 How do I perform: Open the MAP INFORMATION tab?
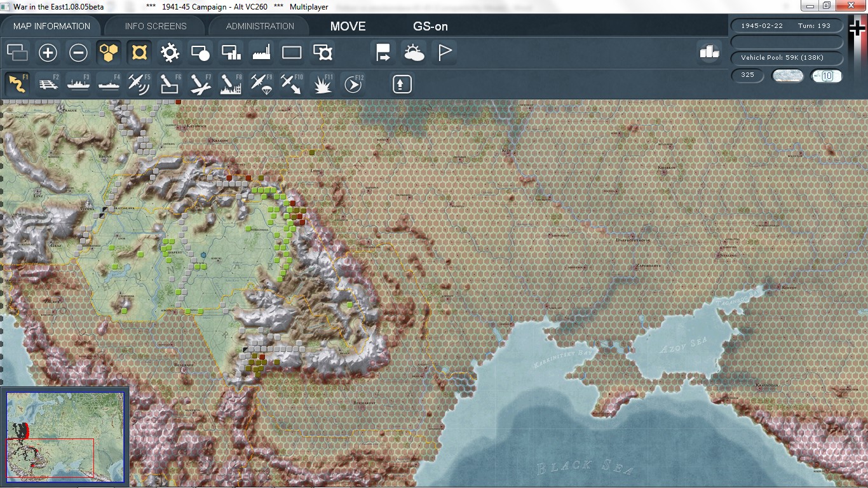52,26
